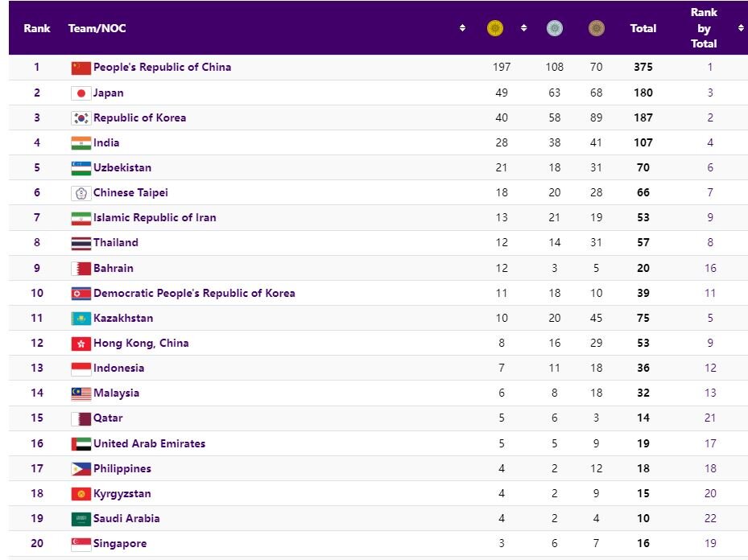The image size is (748, 560).
Task: Toggle sort arrows beside Rank by Total
Action: tap(740, 28)
